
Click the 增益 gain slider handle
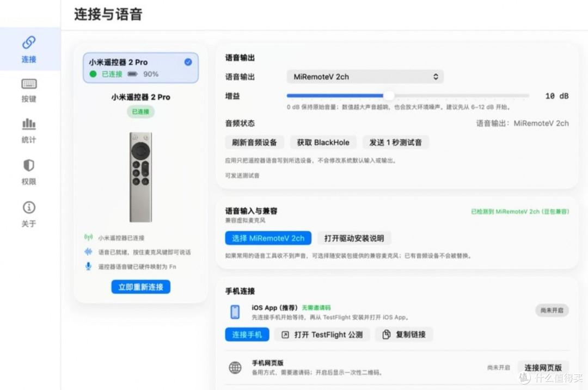click(x=389, y=96)
